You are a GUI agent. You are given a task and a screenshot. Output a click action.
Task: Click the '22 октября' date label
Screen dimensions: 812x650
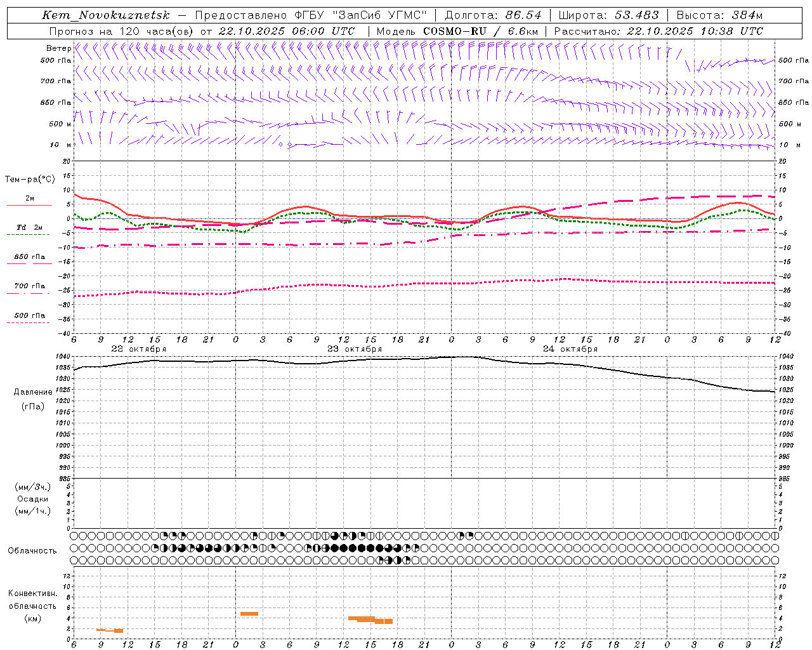point(139,349)
